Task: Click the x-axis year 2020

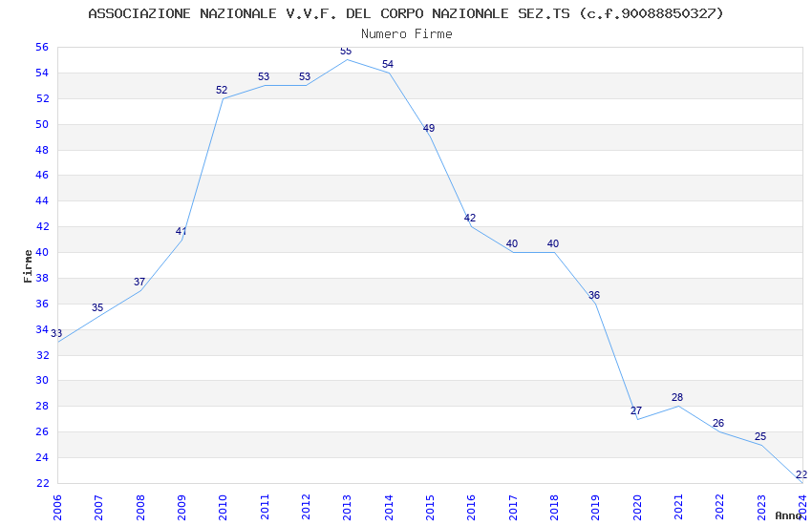Action: (637, 508)
